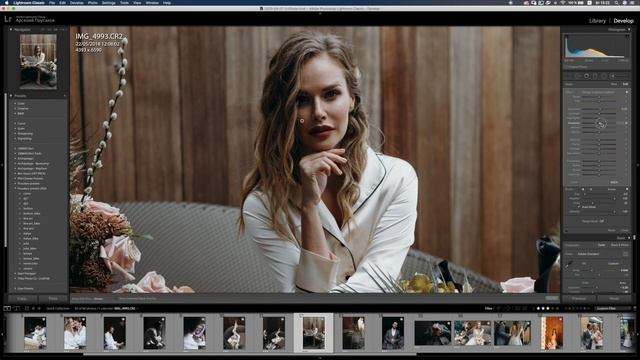The width and height of the screenshot is (640, 360).
Task: Expand the User Presets group
Action: (x=15, y=289)
